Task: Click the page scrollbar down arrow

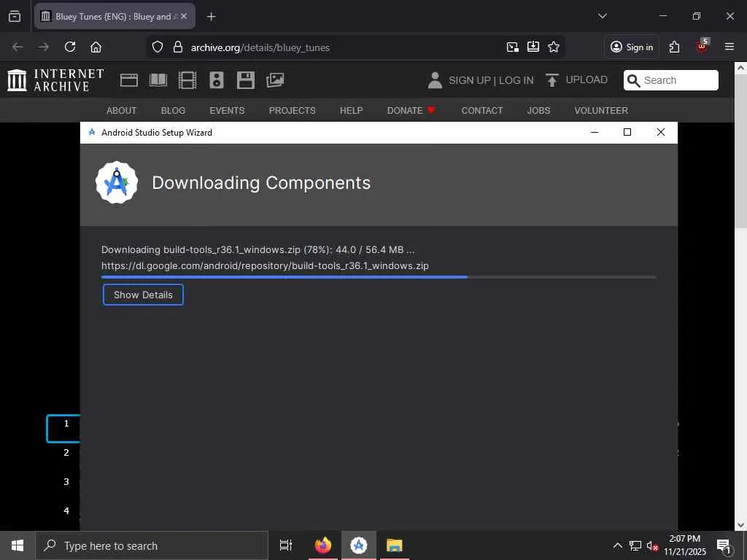Action: (741, 525)
